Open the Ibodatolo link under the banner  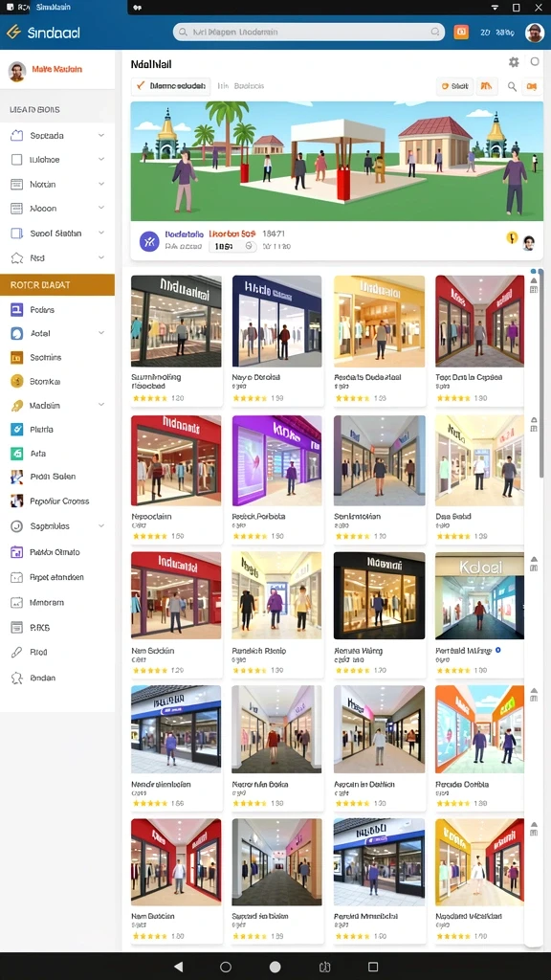click(185, 234)
